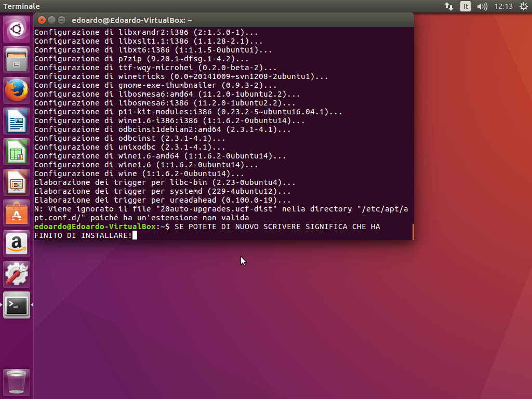
Task: Open the sound volume indicator
Action: click(x=482, y=6)
